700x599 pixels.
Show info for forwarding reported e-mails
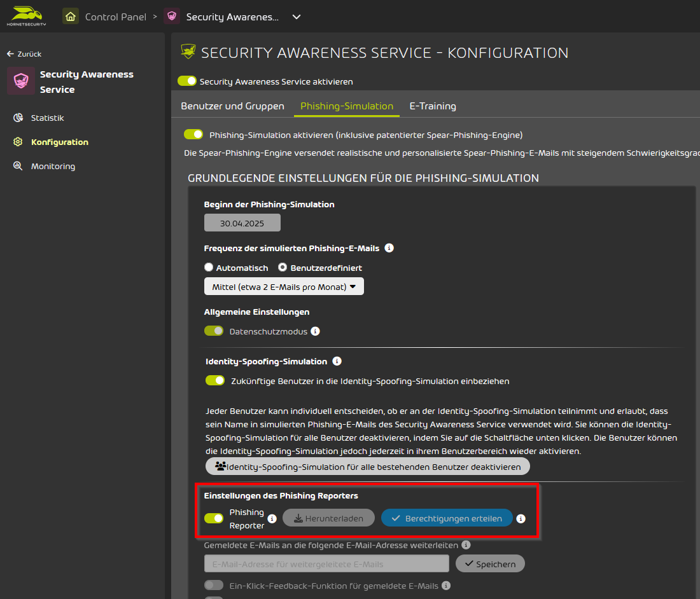pos(466,545)
